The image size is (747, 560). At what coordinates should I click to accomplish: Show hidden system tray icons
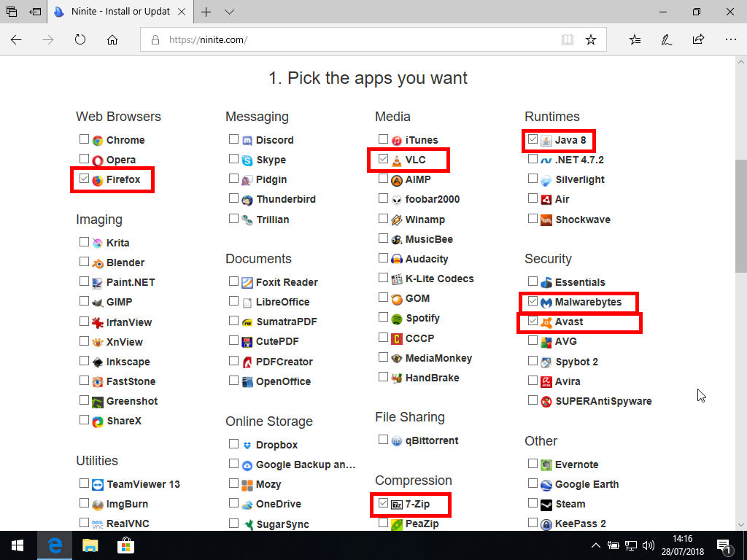tap(595, 545)
